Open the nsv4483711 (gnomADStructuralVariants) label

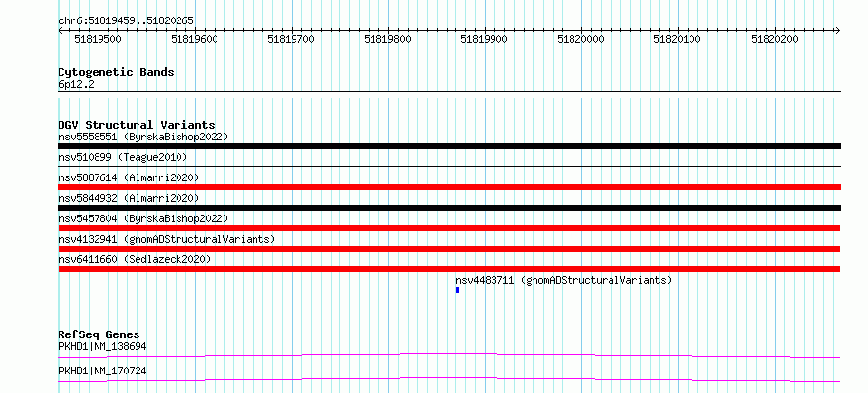click(564, 280)
